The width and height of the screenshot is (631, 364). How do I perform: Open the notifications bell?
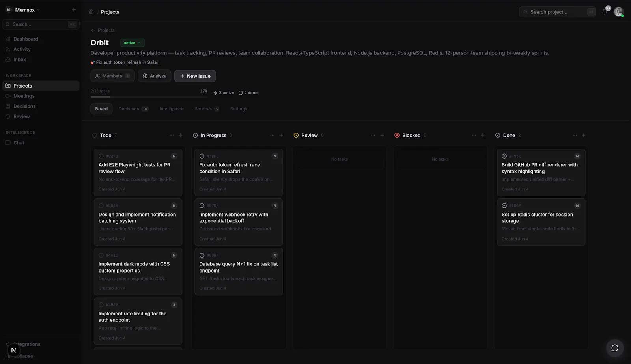point(605,12)
